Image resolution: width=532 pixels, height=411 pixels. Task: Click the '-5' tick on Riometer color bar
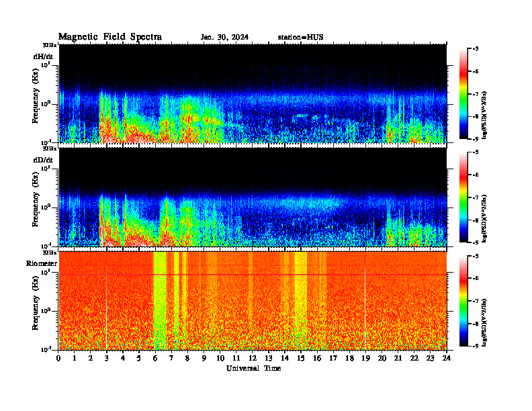(x=475, y=256)
